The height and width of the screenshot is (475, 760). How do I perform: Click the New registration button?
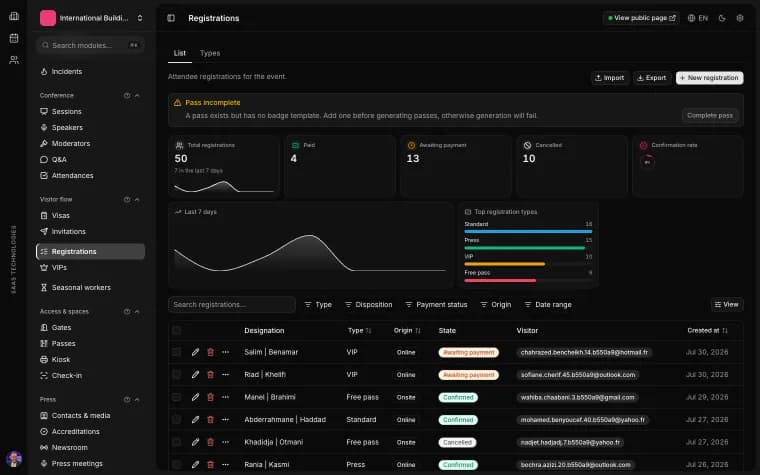[x=710, y=78]
